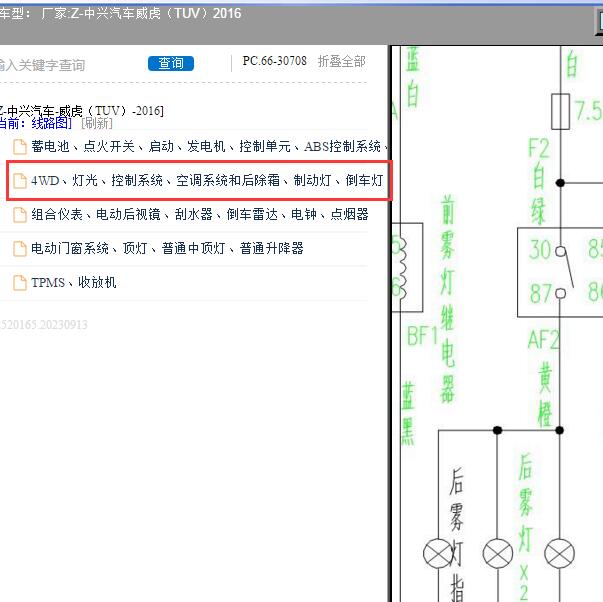
Task: Click the document icon beside TPMS entry
Action: click(x=20, y=283)
